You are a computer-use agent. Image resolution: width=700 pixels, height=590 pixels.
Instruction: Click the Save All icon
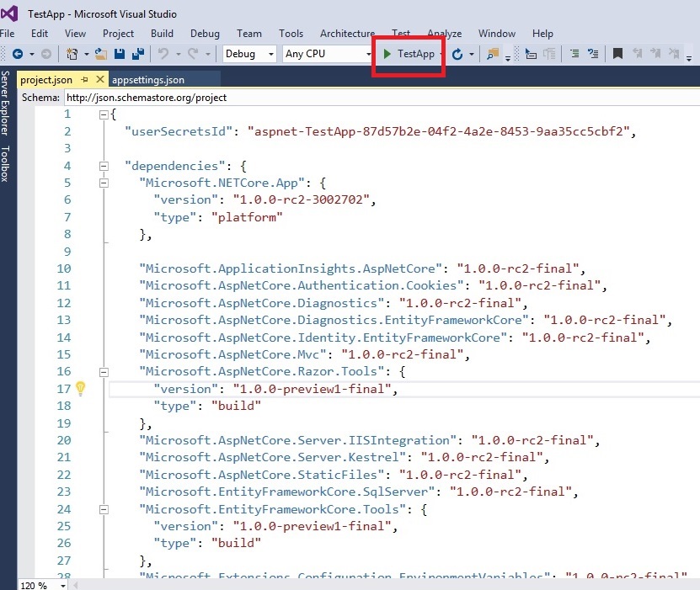[138, 54]
